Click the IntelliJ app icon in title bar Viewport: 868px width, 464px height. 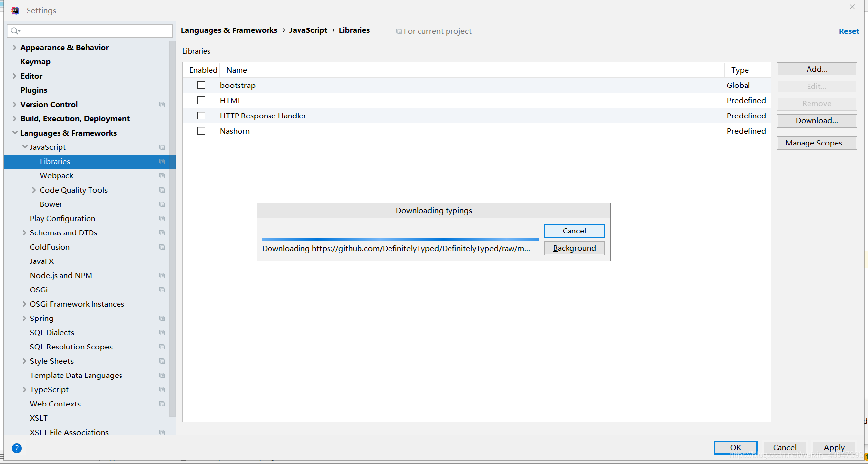[x=16, y=10]
